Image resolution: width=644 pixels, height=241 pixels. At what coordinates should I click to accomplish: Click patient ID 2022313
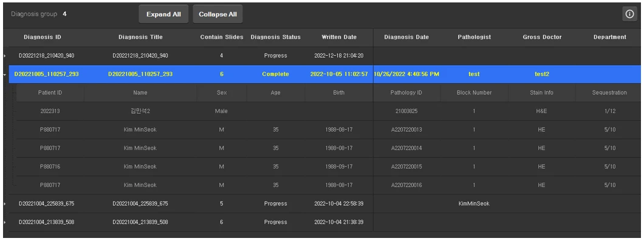[50, 111]
